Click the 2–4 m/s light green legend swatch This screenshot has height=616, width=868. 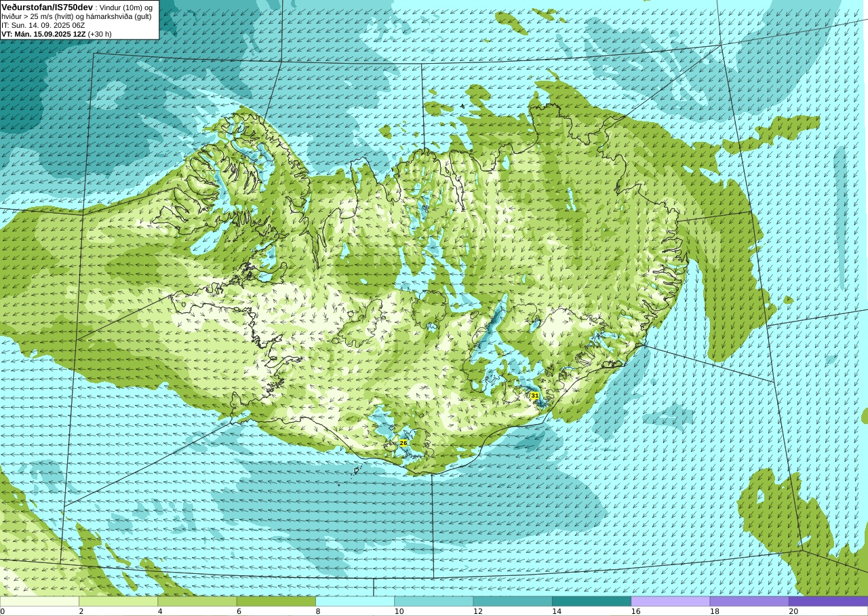click(x=118, y=601)
